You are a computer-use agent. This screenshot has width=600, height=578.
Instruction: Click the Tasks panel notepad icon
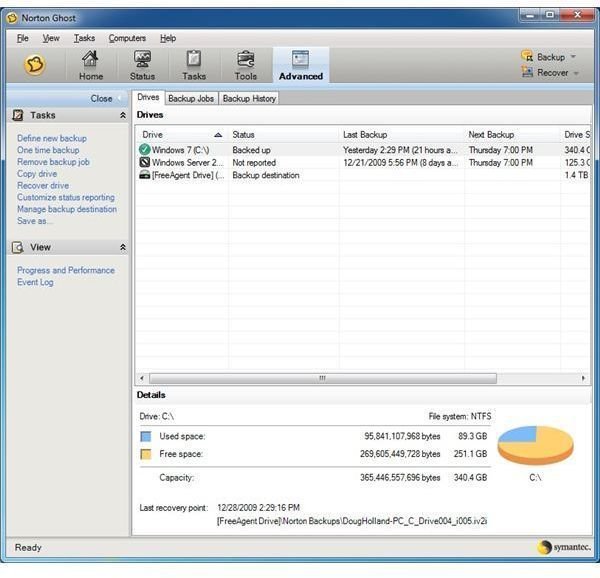point(18,115)
